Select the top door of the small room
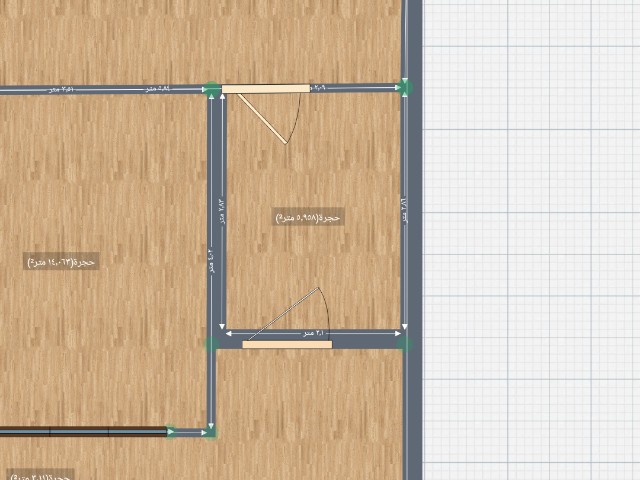640x480 pixels. coord(265,89)
